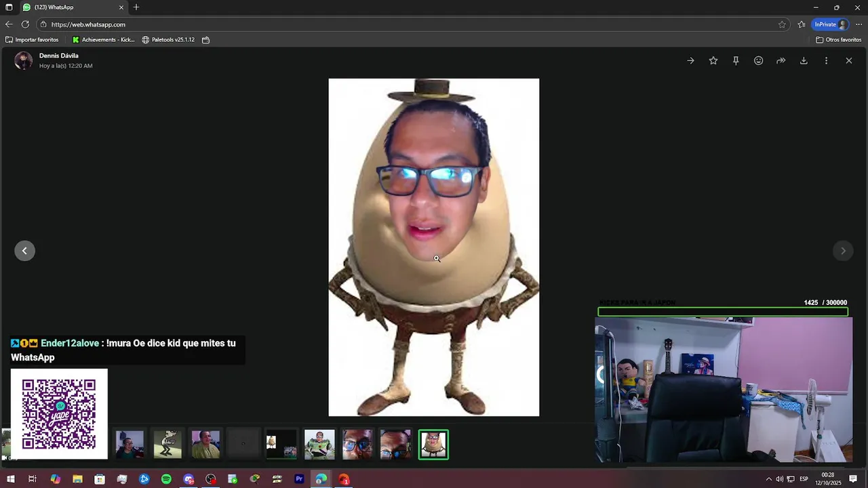Close the WhatsApp image viewer

click(849, 60)
